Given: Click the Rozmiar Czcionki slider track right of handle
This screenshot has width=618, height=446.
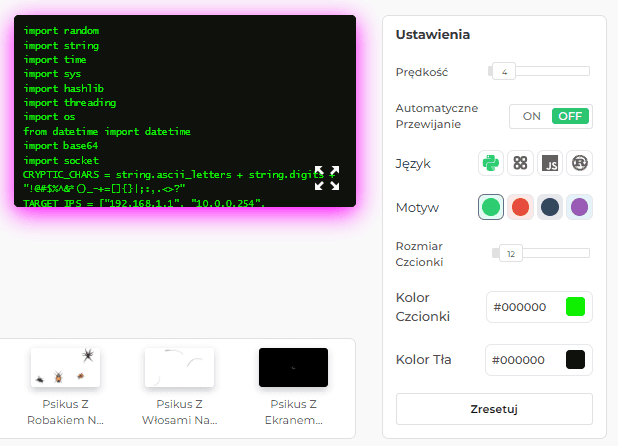Looking at the screenshot, I should click(556, 253).
